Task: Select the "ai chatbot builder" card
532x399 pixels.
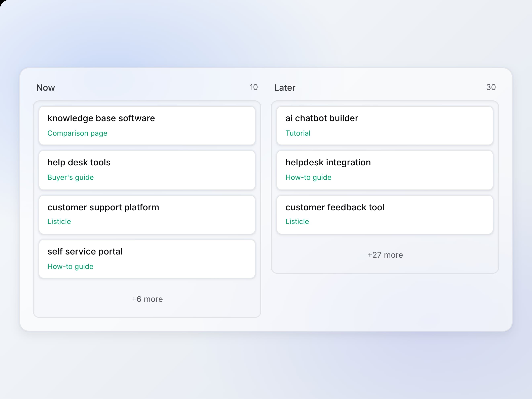Action: pyautogui.click(x=385, y=126)
